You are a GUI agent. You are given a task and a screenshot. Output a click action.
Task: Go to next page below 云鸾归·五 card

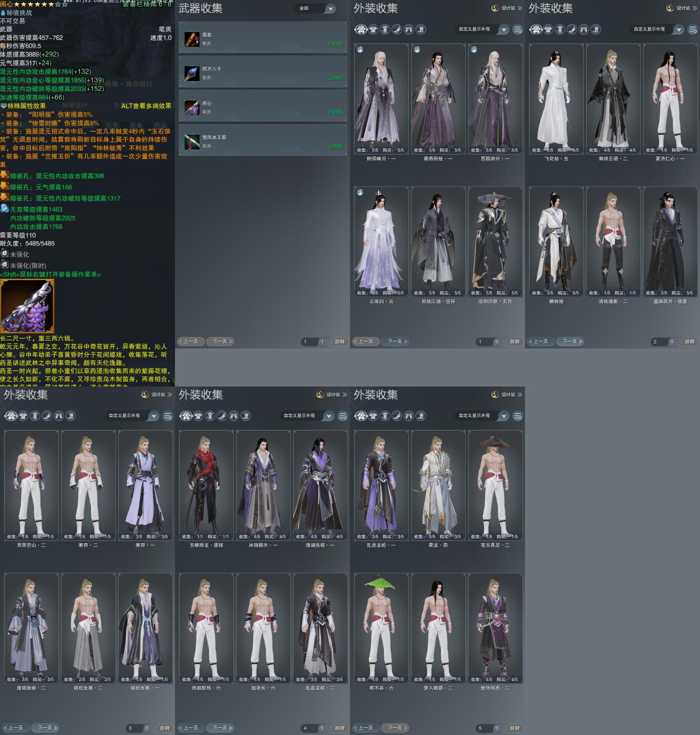tap(395, 341)
